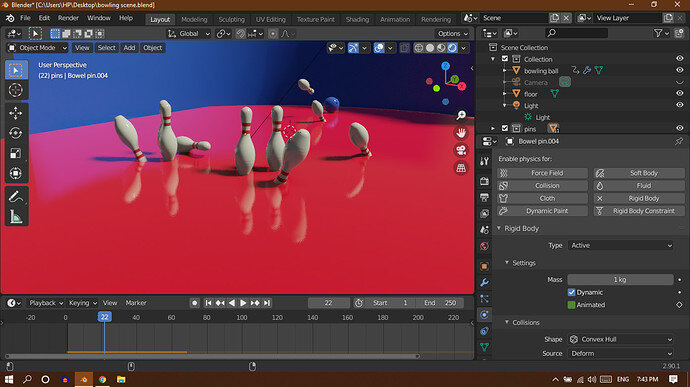Toggle the Animated checkbox
The width and height of the screenshot is (690, 387).
pos(571,305)
